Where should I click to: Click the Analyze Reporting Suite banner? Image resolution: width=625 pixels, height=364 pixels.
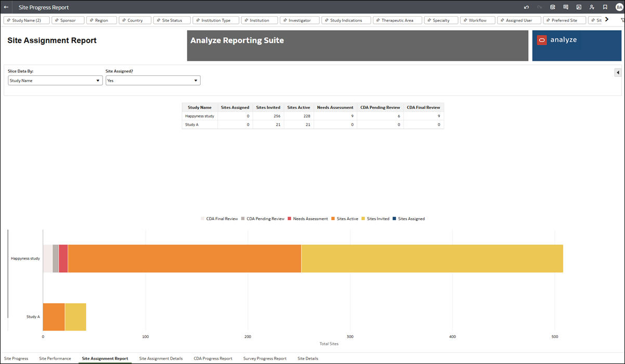point(358,46)
